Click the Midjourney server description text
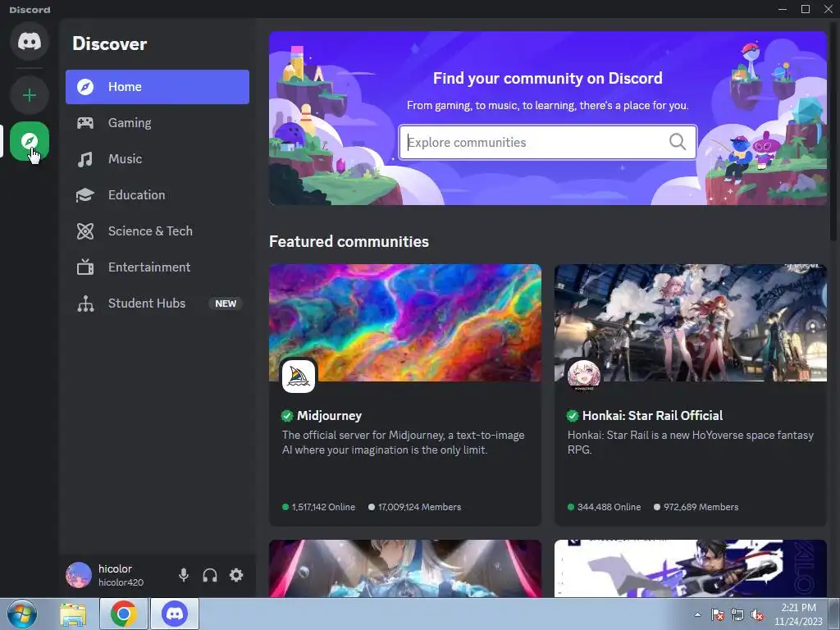 [x=403, y=442]
